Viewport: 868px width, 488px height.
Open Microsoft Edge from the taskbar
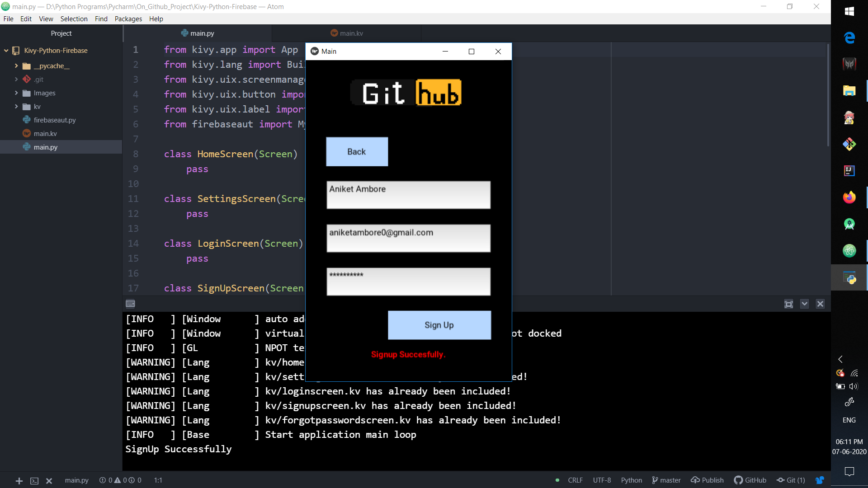click(849, 38)
